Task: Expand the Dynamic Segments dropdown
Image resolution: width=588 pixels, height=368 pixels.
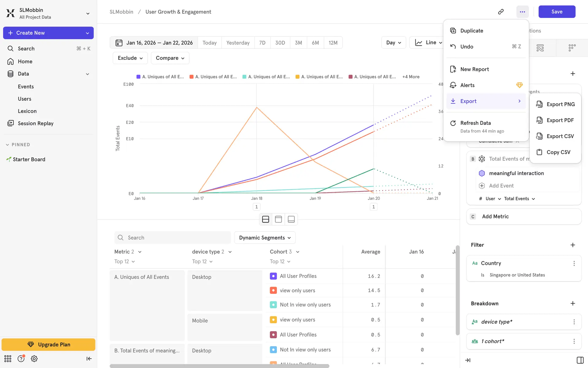Action: tap(265, 238)
